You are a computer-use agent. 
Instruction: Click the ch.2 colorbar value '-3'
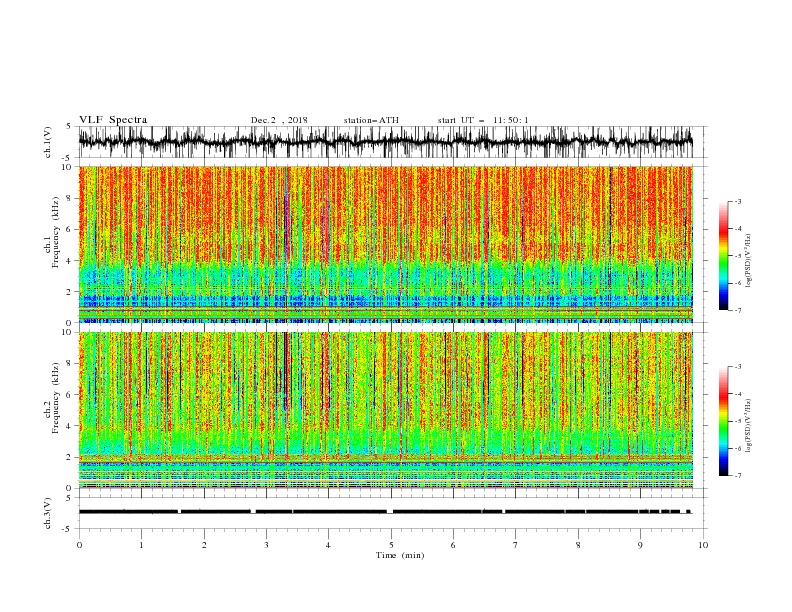[738, 367]
